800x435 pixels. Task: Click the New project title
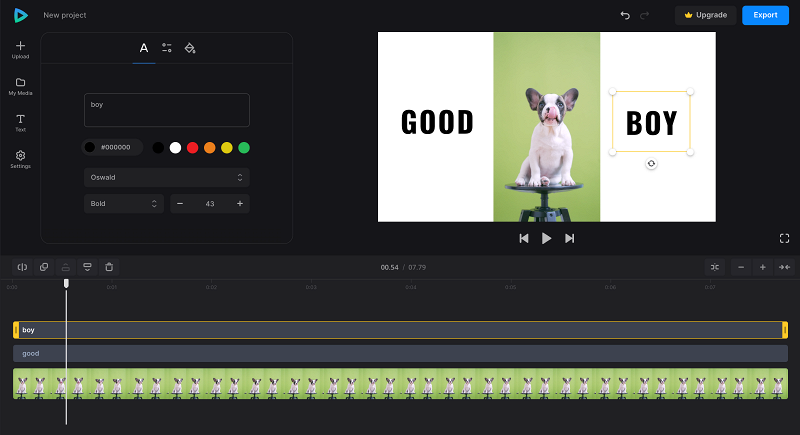[x=65, y=15]
